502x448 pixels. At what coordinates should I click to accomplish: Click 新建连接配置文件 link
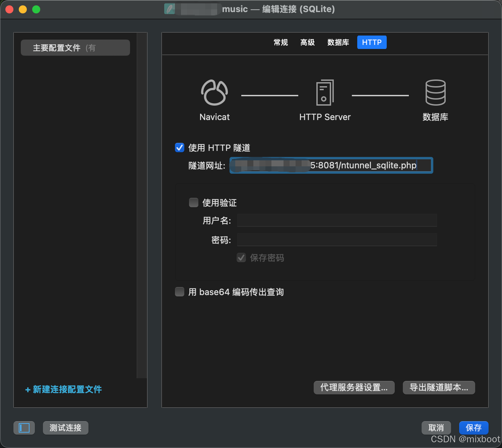point(64,389)
